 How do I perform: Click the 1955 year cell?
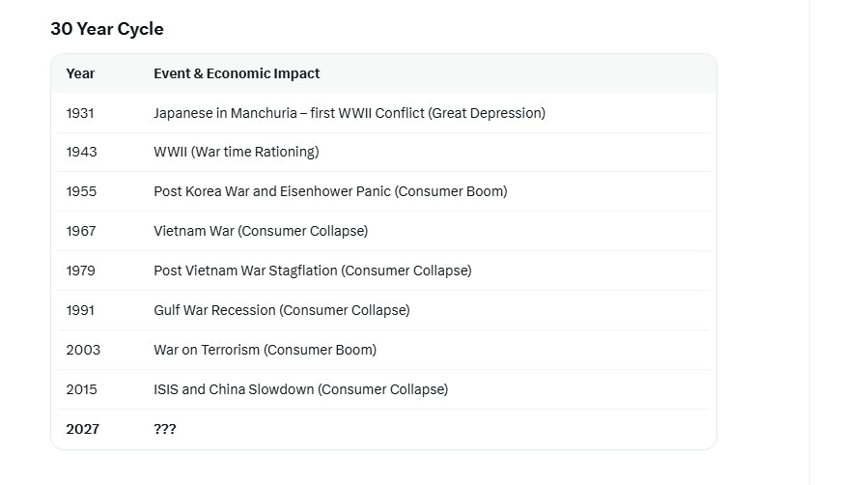tap(81, 191)
